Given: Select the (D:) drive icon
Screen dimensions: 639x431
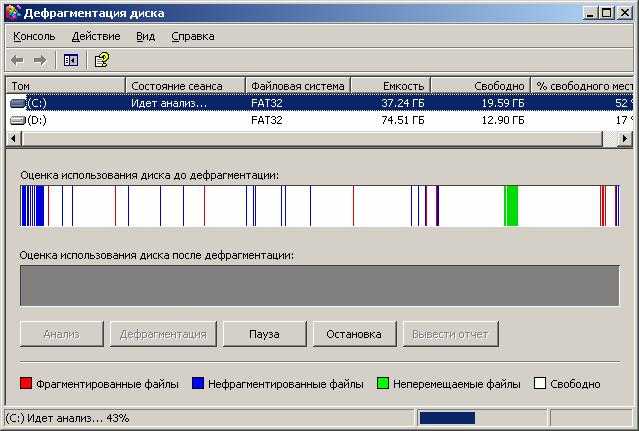Looking at the screenshot, I should 18,120.
